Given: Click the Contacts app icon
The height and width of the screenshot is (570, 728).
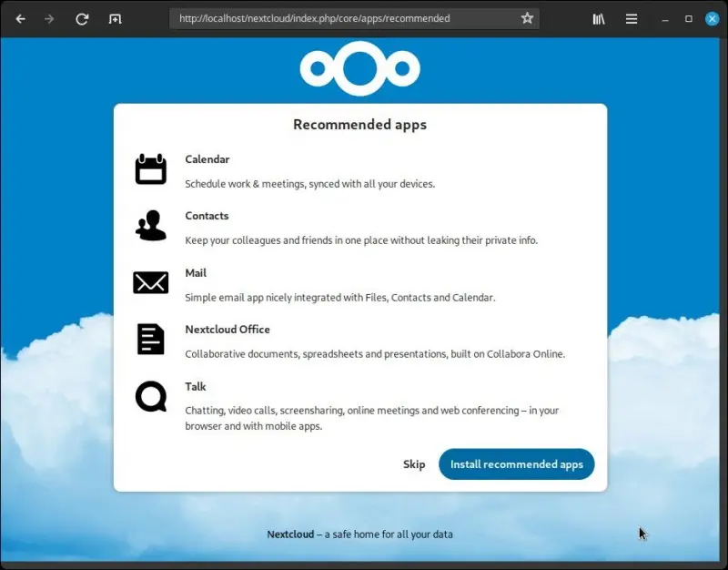Looking at the screenshot, I should [x=150, y=226].
